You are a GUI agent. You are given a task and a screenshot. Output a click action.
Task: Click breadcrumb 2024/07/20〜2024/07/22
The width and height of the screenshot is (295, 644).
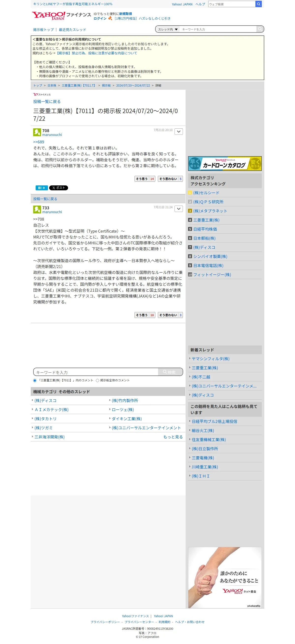[133, 86]
